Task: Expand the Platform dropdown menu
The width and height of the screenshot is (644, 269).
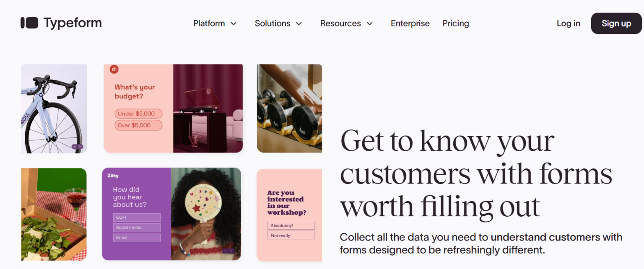Action: click(215, 23)
